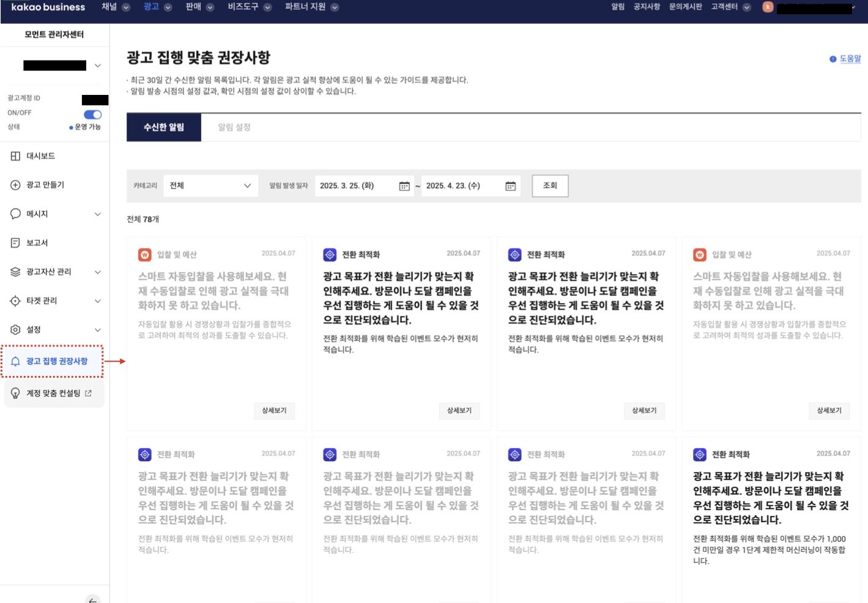
Task: Open the 도움말 help link
Action: (849, 59)
